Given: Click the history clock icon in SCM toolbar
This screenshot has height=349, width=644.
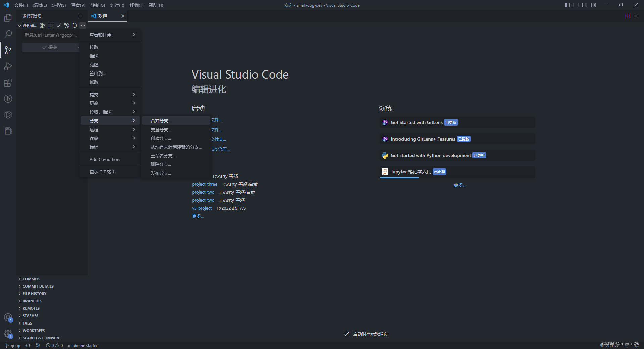Looking at the screenshot, I should click(x=67, y=26).
